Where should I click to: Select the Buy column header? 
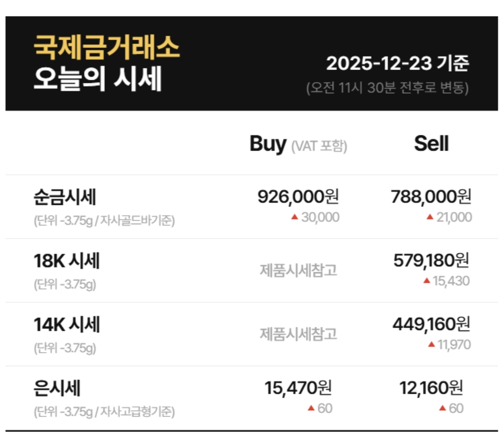[x=268, y=144]
